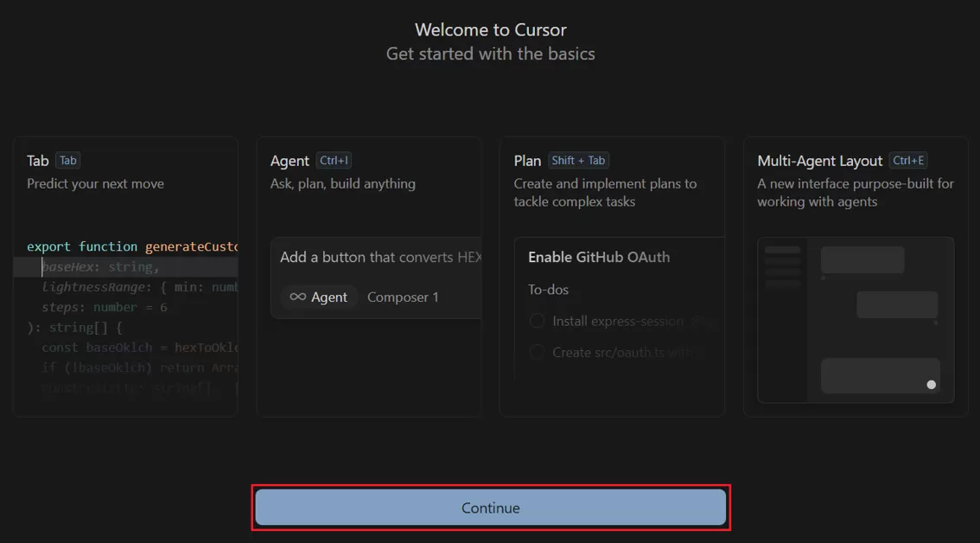980x543 pixels.
Task: Click the Ctrl+I shortcut badge
Action: point(334,160)
